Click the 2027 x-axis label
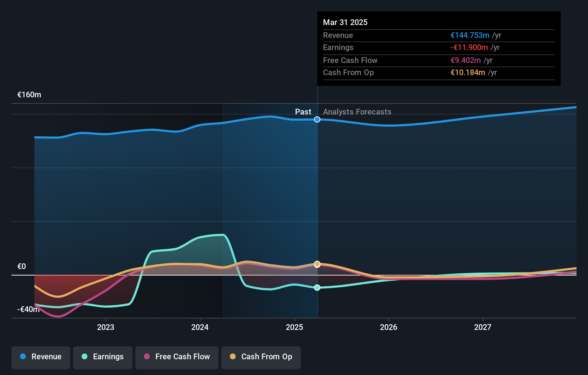This screenshot has height=375, width=588. 483,327
